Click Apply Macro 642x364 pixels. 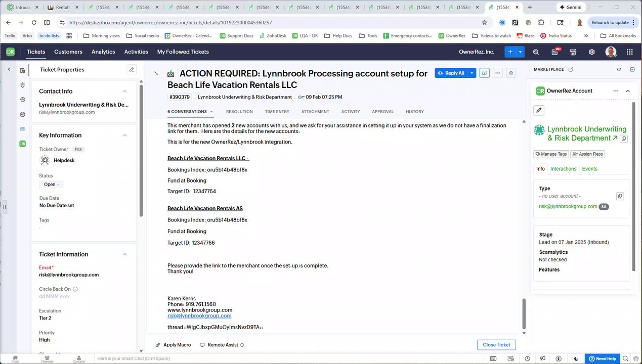point(173,345)
